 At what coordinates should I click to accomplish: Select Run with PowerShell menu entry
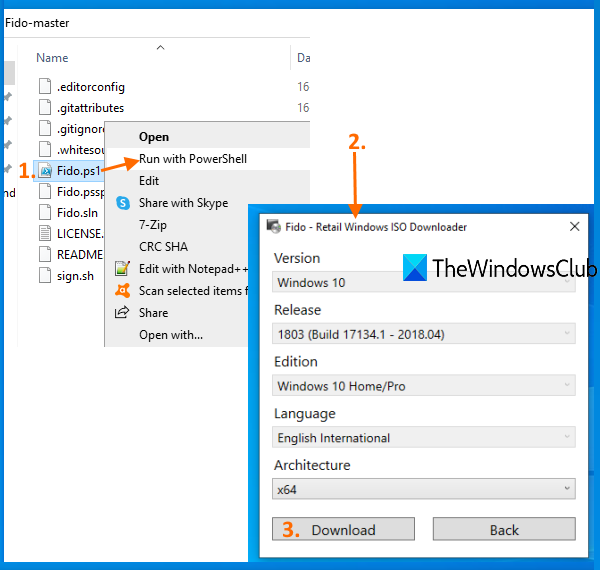[207, 159]
